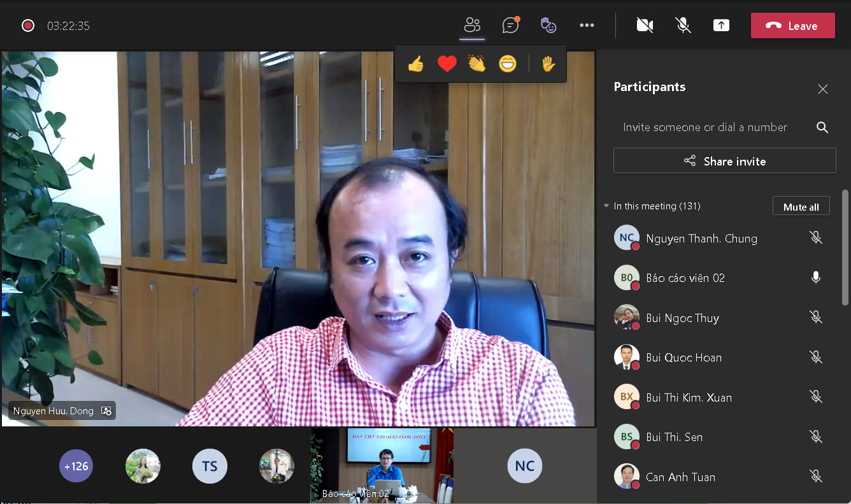This screenshot has width=851, height=504.
Task: Click Bui Ngoc Thuy's profile photo
Action: coord(627,318)
